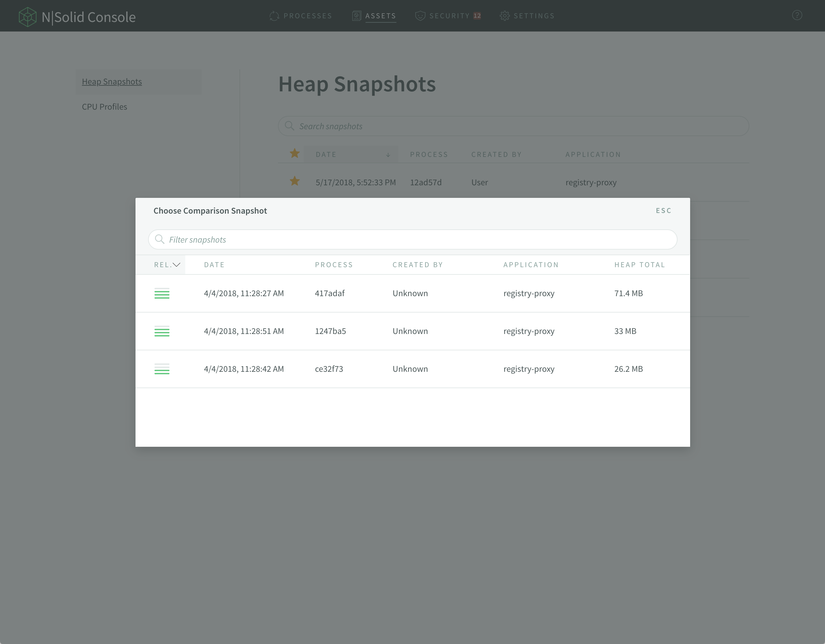Click process ID 1247ba5
The width and height of the screenshot is (825, 644).
click(331, 331)
